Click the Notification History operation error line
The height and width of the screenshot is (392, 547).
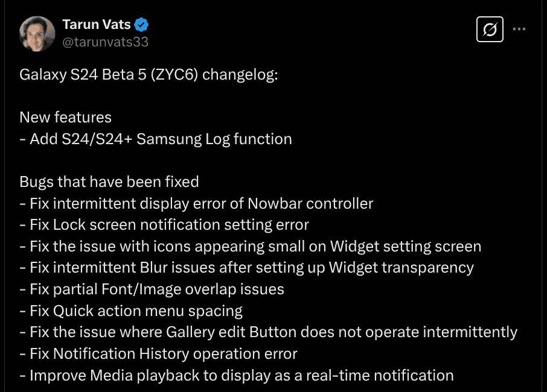click(x=158, y=353)
